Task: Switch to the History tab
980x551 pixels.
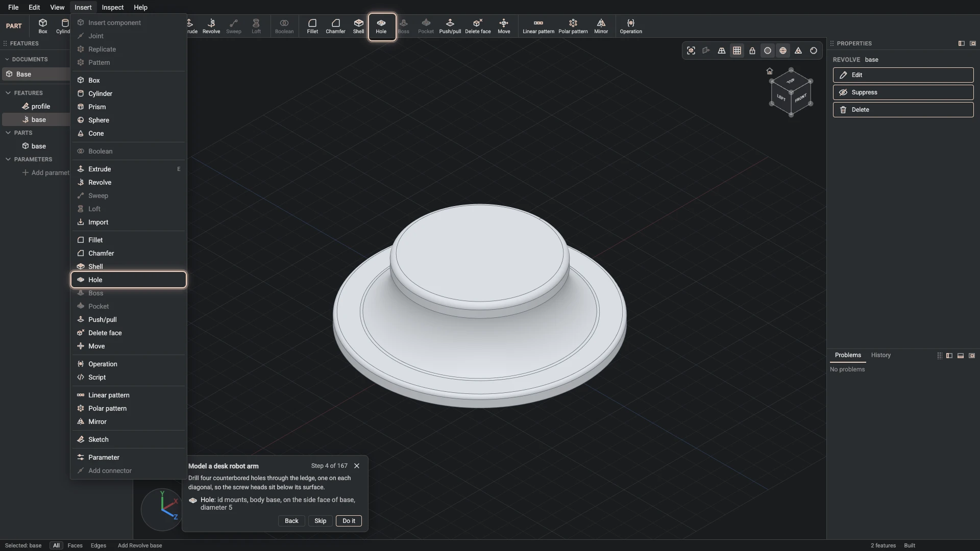Action: point(880,355)
